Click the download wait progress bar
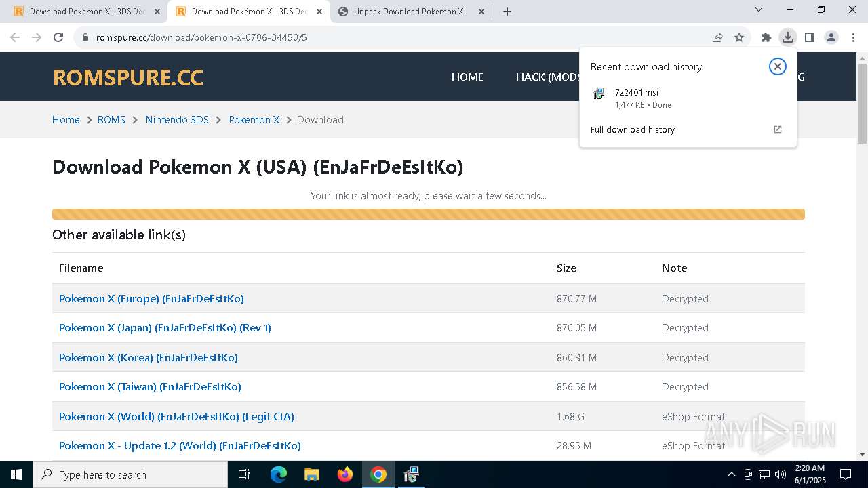The width and height of the screenshot is (868, 488). coord(429,214)
